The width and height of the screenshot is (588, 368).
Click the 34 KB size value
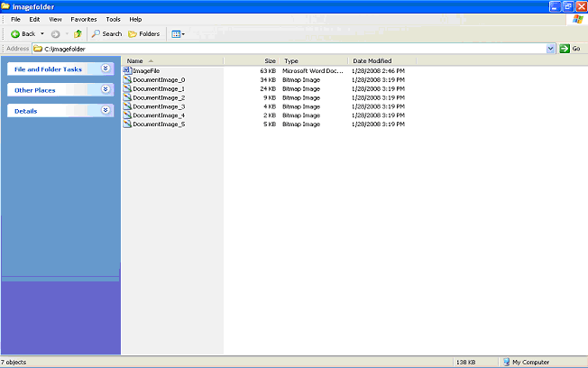[x=268, y=80]
